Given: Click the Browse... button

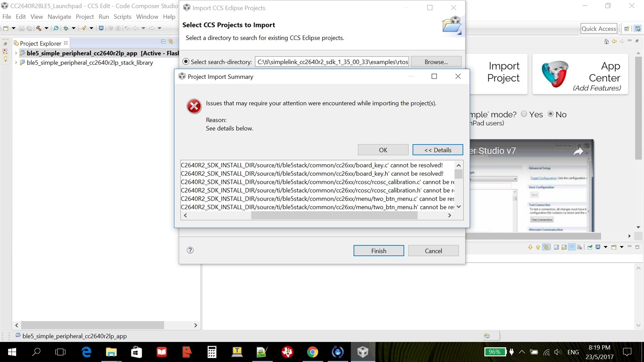Looking at the screenshot, I should (436, 62).
